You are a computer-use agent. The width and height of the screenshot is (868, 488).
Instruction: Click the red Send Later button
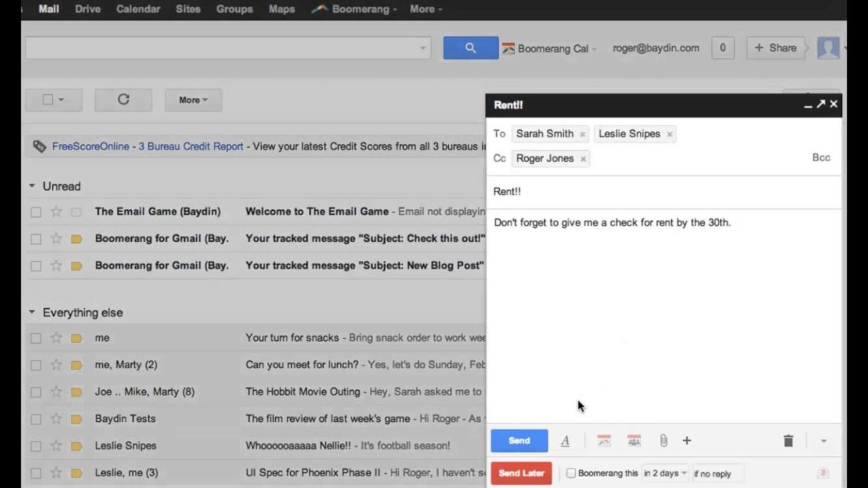pyautogui.click(x=521, y=473)
